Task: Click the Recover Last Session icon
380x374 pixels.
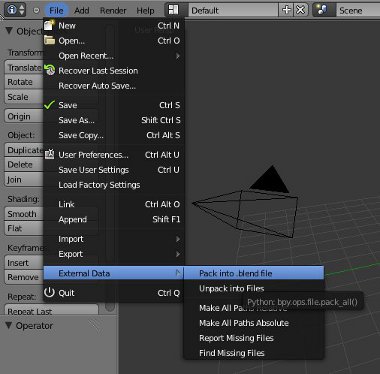Action: [50, 70]
